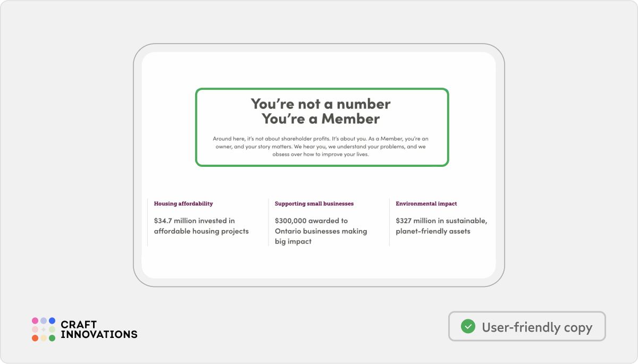Click the pale pink dot in Craft logo
This screenshot has width=638, height=364.
pyautogui.click(x=35, y=329)
